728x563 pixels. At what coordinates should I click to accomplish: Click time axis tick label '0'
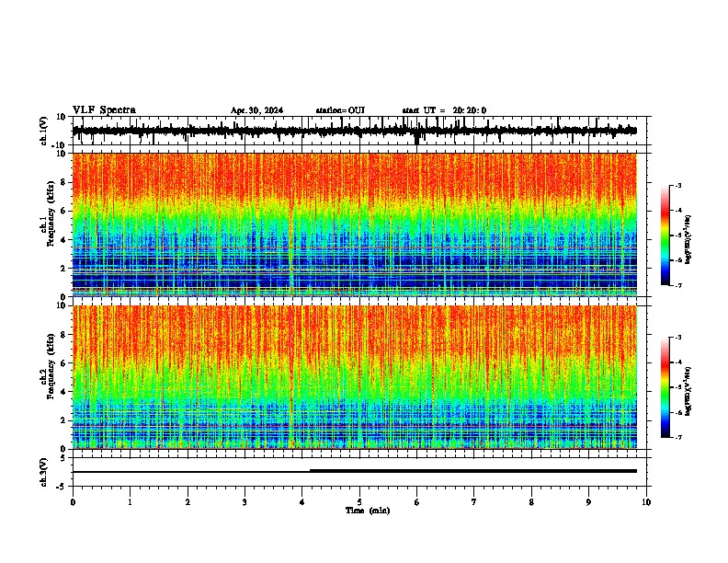73,502
